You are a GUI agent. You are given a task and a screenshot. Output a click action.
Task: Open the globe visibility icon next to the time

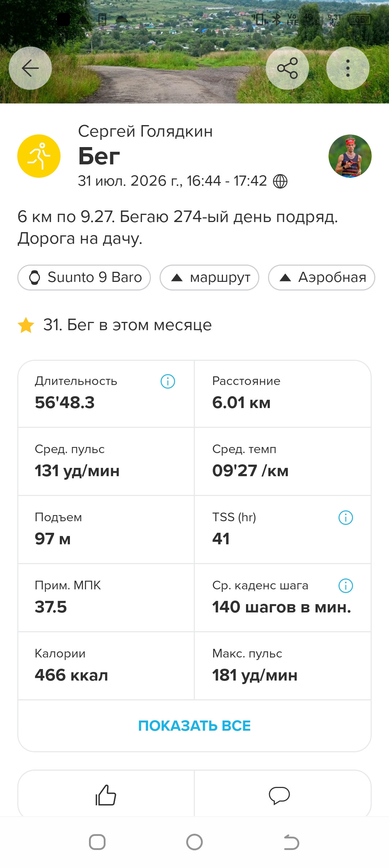(x=280, y=181)
